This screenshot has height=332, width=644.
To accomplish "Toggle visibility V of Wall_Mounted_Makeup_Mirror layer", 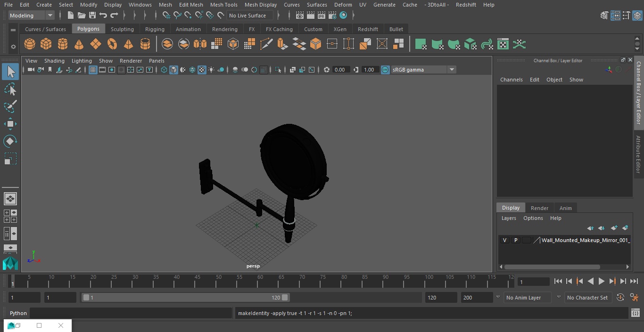I will click(505, 240).
